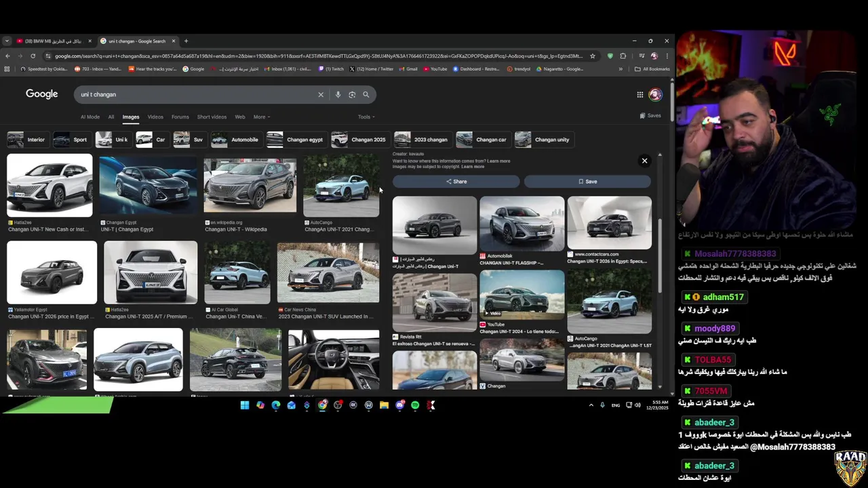Open the Windows Start menu
The height and width of the screenshot is (488, 868).
click(245, 405)
